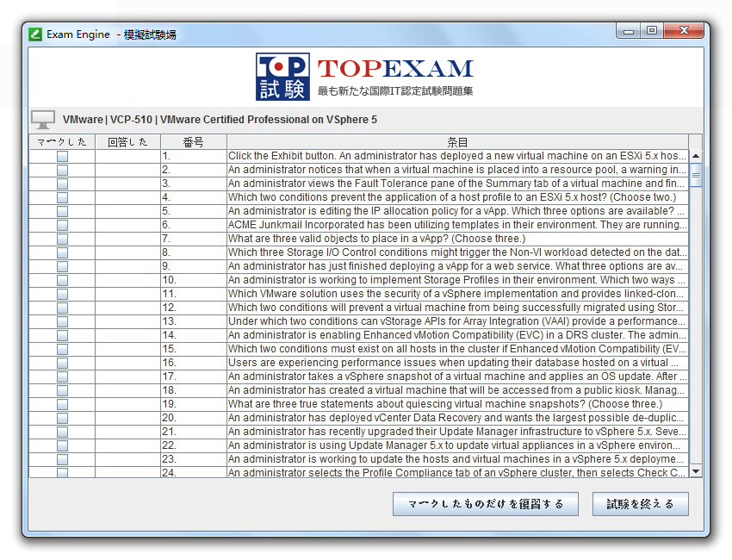Select question 8 about Storage I/O Control

click(457, 252)
